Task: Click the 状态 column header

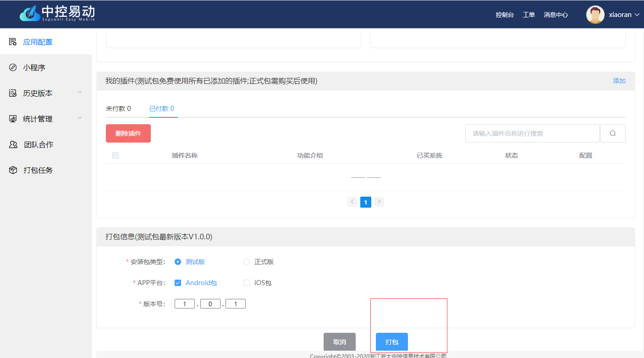Action: pos(512,155)
